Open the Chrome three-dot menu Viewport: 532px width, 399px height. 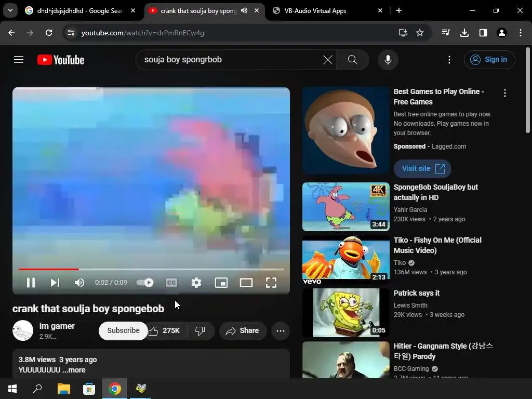coord(521,33)
